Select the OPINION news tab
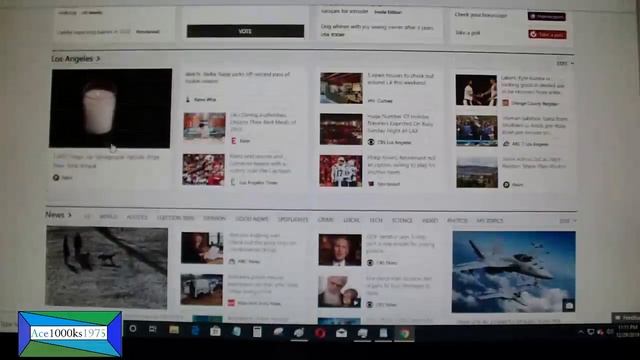640x360 pixels. (x=214, y=218)
